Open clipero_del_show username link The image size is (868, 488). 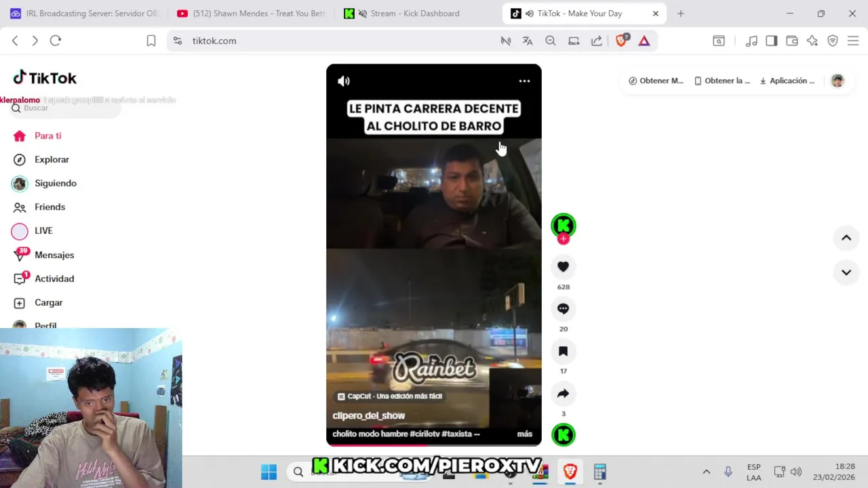click(x=368, y=415)
